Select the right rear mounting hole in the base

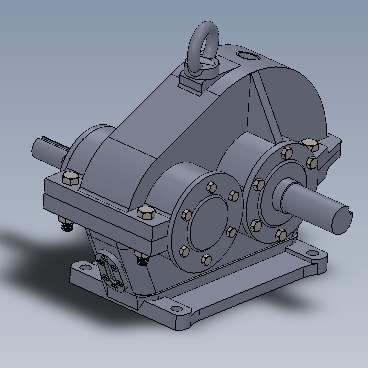(313, 253)
